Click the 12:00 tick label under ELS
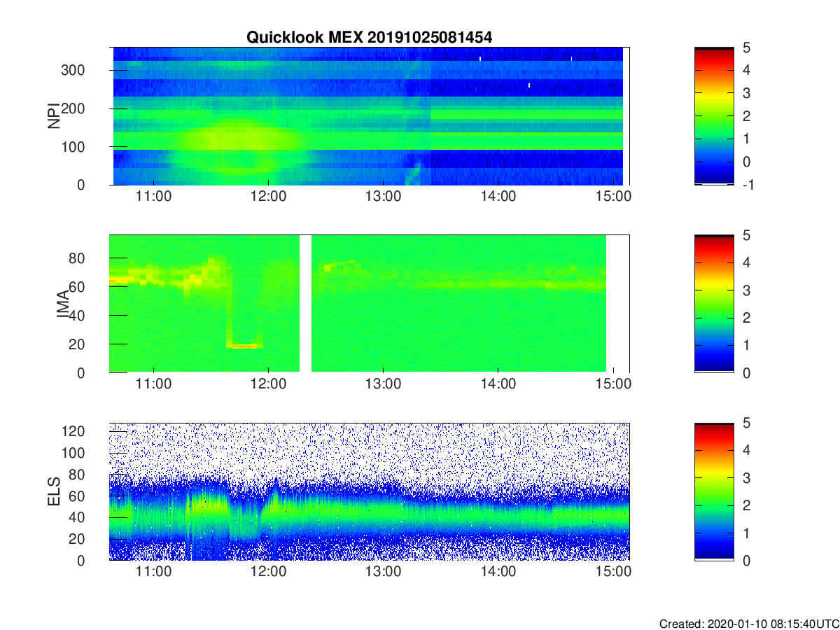This screenshot has width=840, height=630. coord(269,572)
